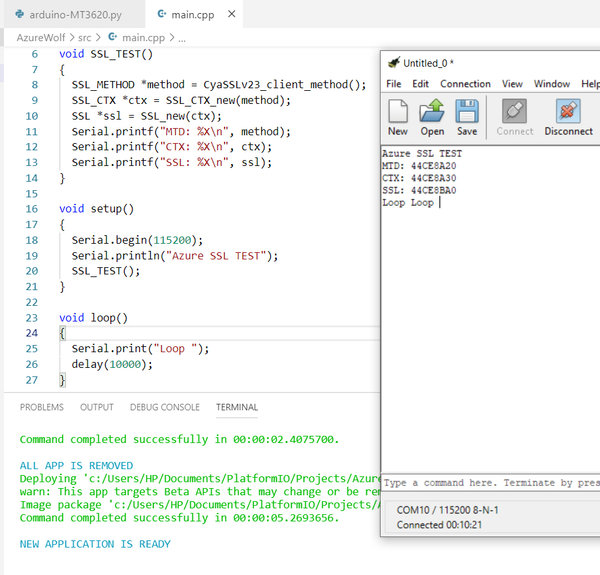Click 'Serial.print("Loop ")' line
Screen dimensions: 600x575
coord(140,349)
